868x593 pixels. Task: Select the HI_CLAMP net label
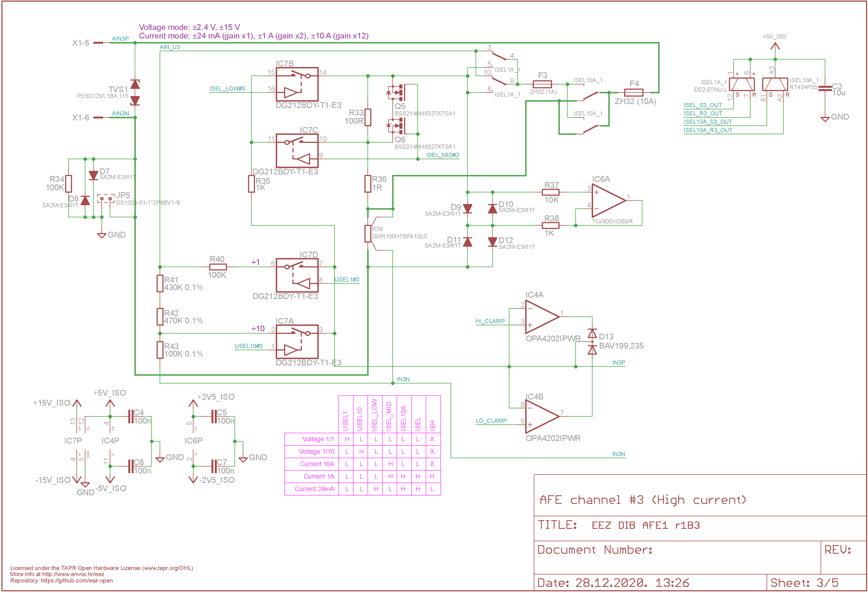coord(490,321)
